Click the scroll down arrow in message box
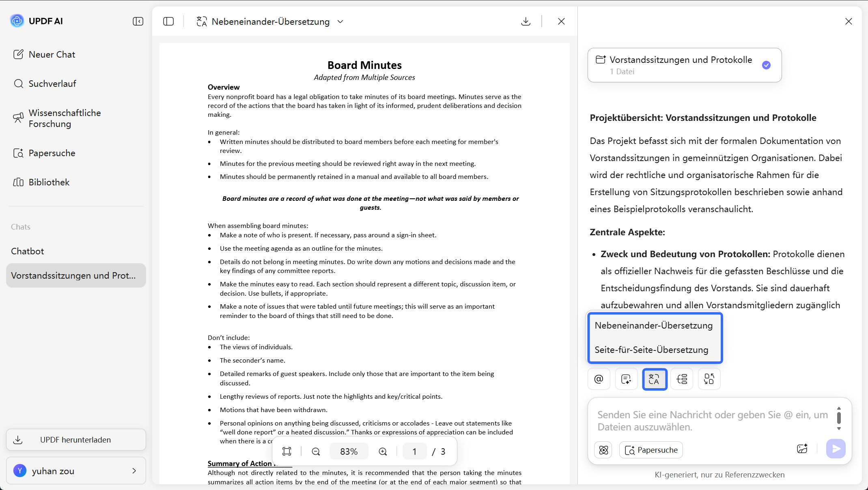Screen dimensions: 868x490 (x=839, y=428)
